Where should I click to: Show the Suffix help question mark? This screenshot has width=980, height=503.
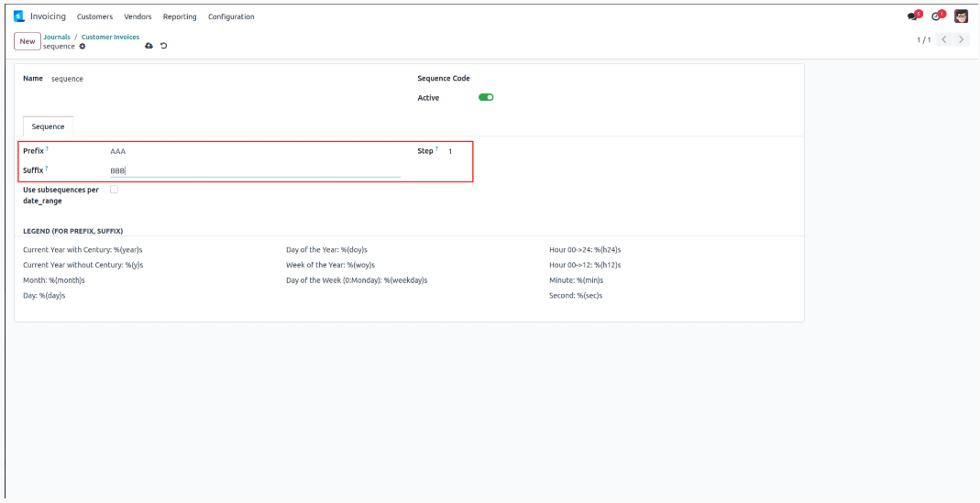tap(47, 168)
